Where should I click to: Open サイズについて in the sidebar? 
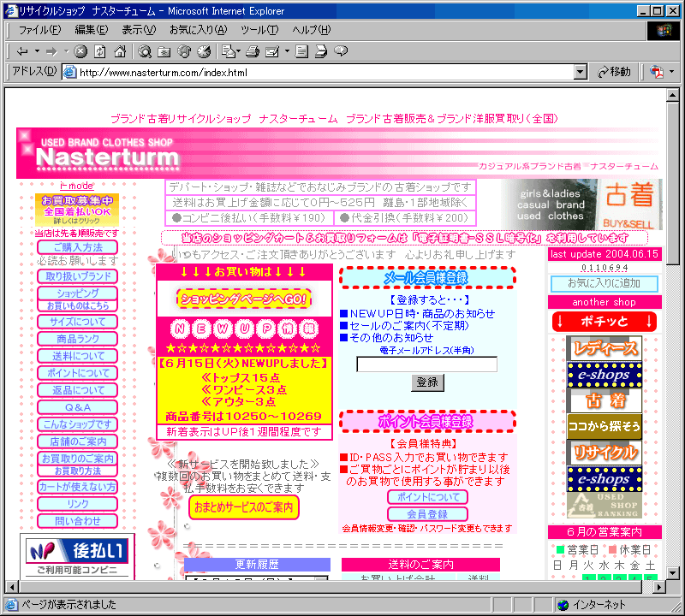point(77,322)
